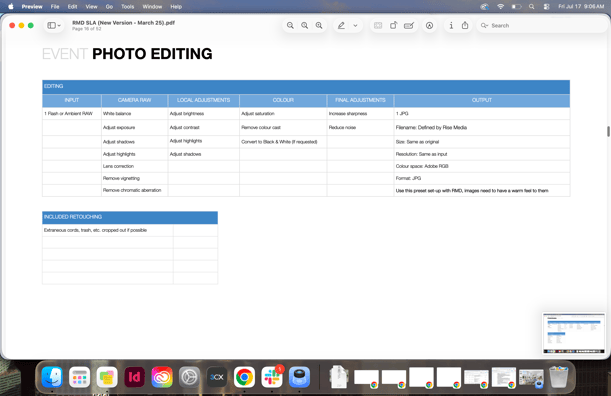Image resolution: width=611 pixels, height=396 pixels.
Task: Open the form filling tool
Action: (x=409, y=25)
